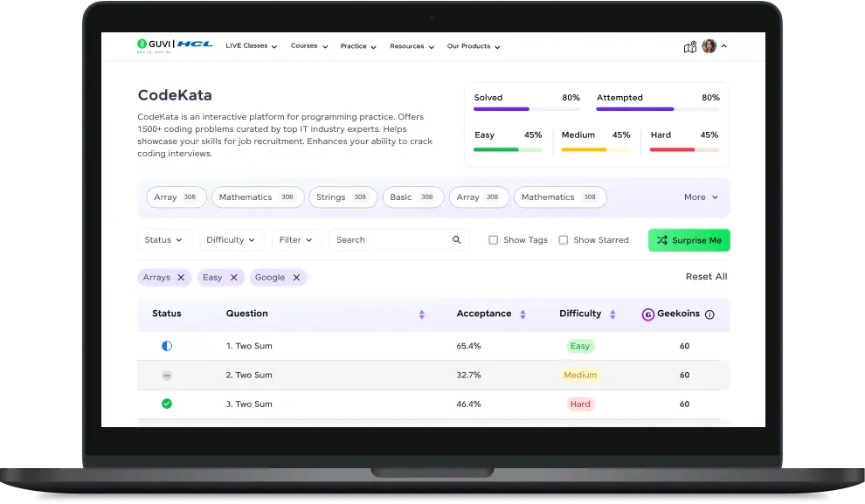Open question 1. Two Sum
This screenshot has height=504, width=865.
(x=249, y=346)
